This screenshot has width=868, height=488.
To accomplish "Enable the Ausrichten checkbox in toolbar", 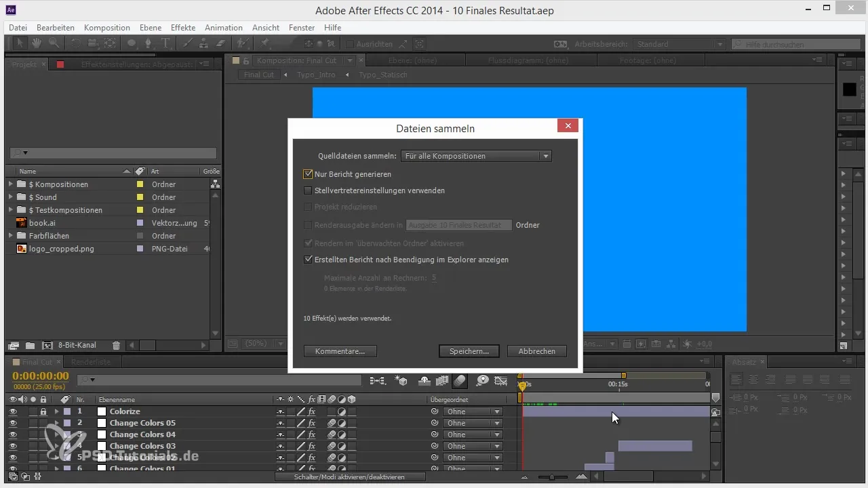I will pyautogui.click(x=350, y=44).
